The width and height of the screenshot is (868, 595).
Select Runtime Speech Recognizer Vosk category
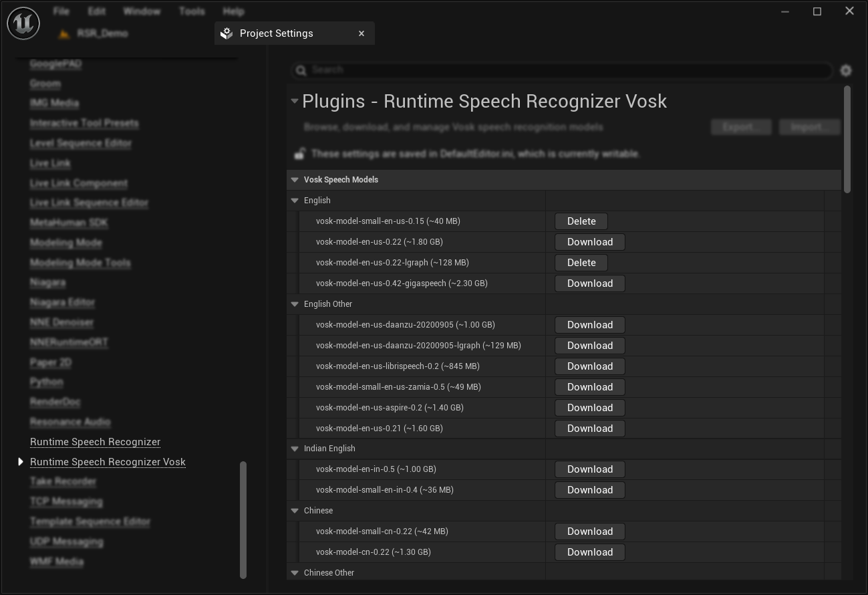108,462
